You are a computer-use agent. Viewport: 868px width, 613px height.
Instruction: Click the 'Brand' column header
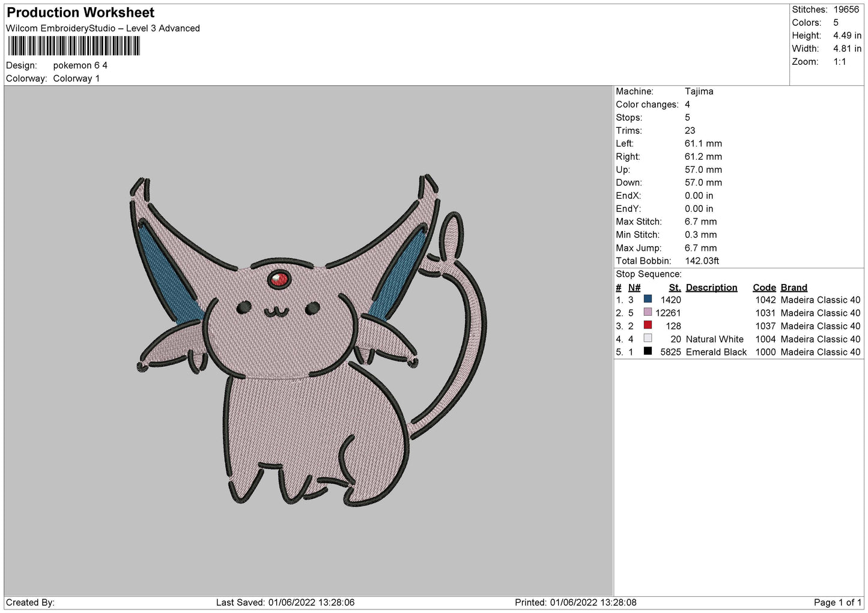(x=794, y=288)
